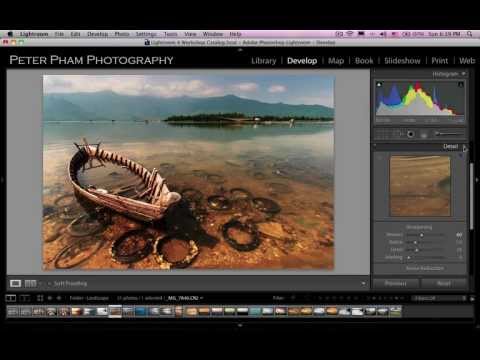This screenshot has height=360, width=480.
Task: Open the _MG_7846.CR2 filename dropdown
Action: pyautogui.click(x=184, y=298)
